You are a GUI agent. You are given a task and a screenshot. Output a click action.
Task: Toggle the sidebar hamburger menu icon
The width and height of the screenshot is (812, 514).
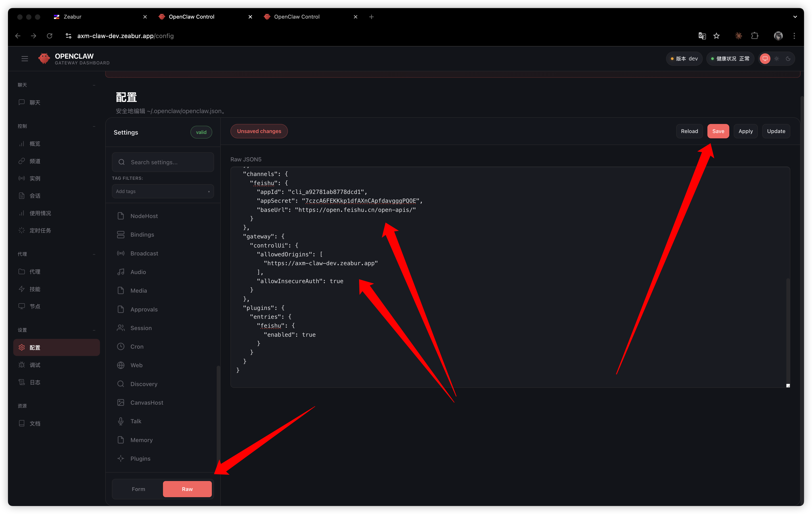click(25, 59)
